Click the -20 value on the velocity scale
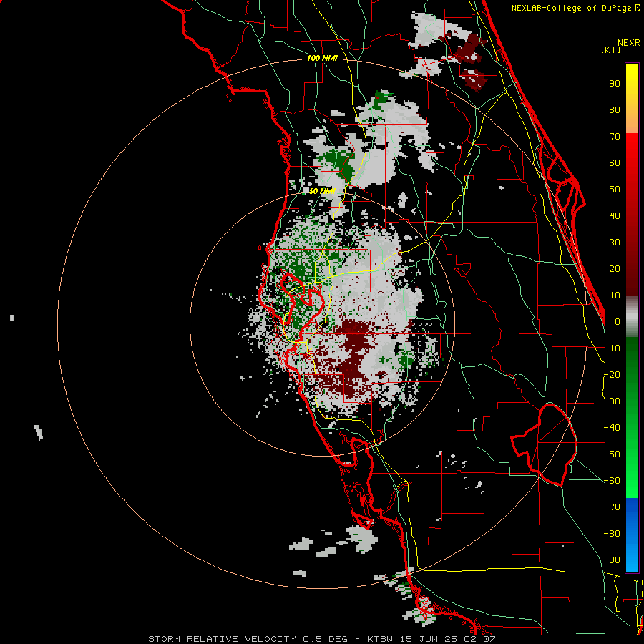Image resolution: width=644 pixels, height=644 pixels. click(x=612, y=375)
